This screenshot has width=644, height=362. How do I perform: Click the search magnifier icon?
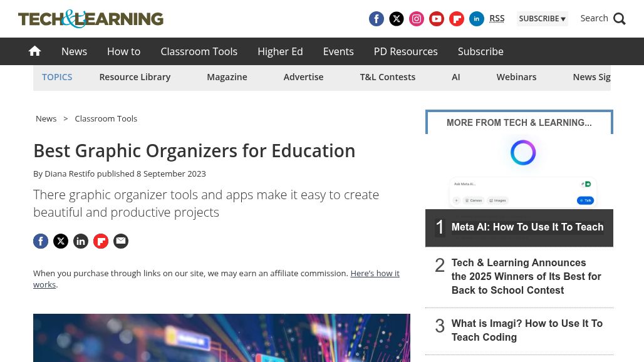click(620, 19)
